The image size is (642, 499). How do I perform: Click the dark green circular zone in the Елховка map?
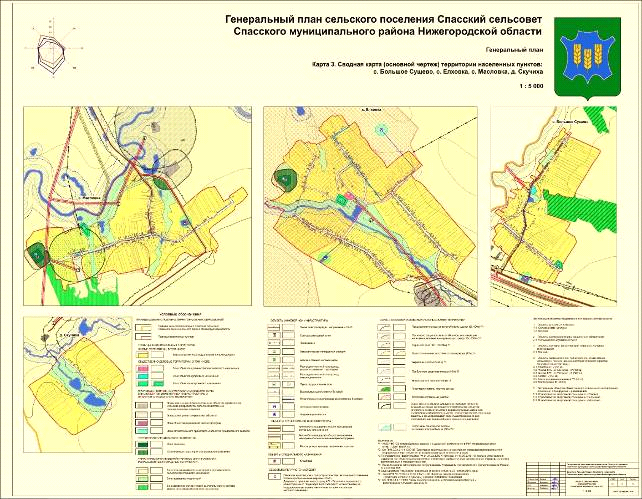coord(285,179)
